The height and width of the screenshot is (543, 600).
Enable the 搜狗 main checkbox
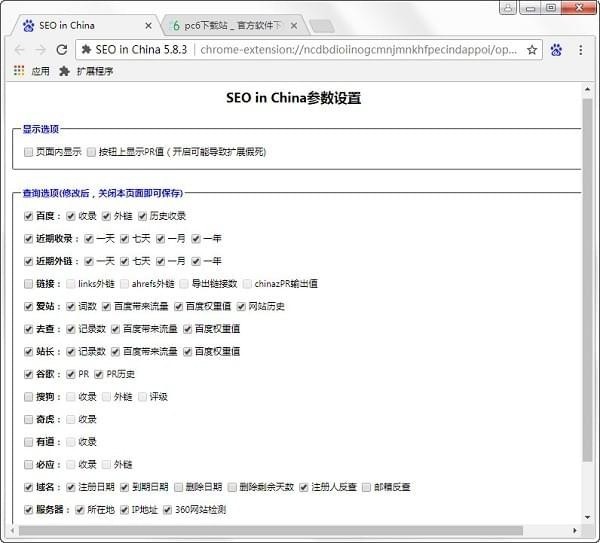tap(28, 397)
